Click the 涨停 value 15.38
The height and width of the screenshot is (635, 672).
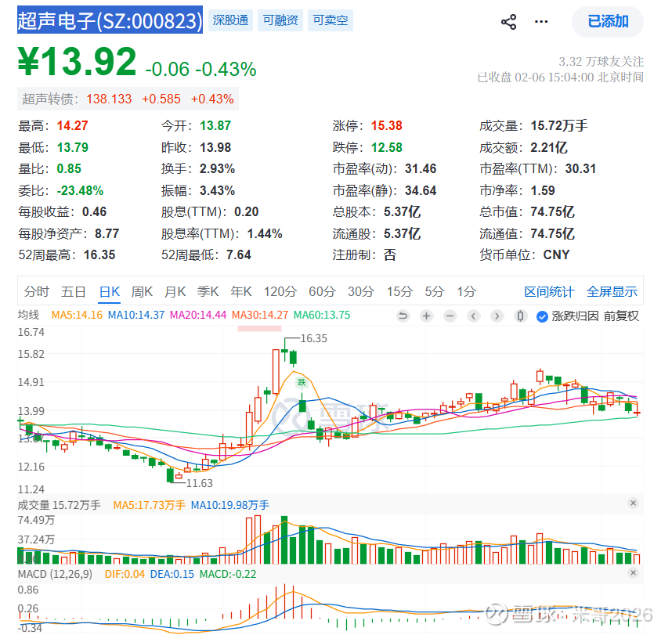387,126
